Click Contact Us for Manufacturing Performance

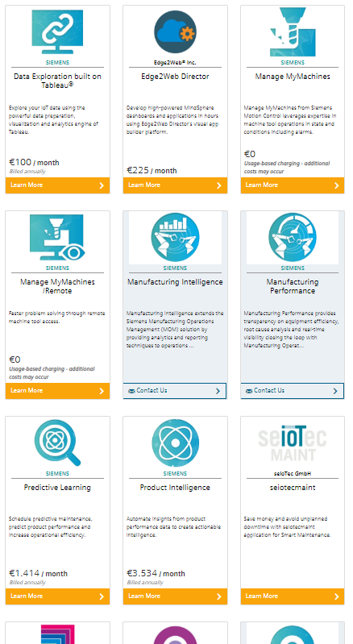coord(293,391)
